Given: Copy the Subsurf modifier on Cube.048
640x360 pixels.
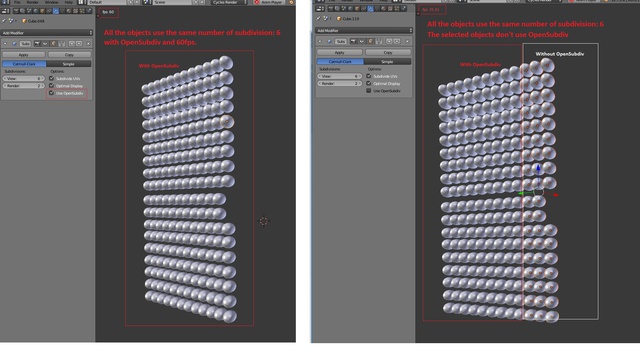Looking at the screenshot, I should [69, 55].
